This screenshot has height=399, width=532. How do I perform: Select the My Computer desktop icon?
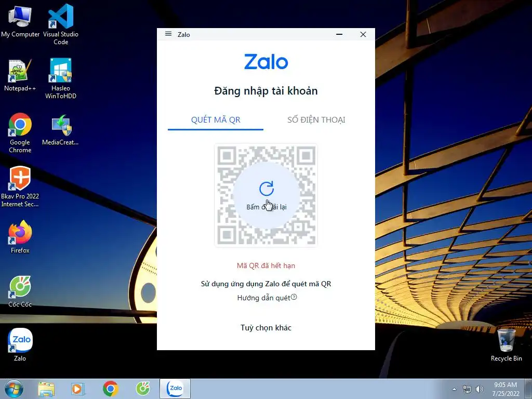coord(20,21)
